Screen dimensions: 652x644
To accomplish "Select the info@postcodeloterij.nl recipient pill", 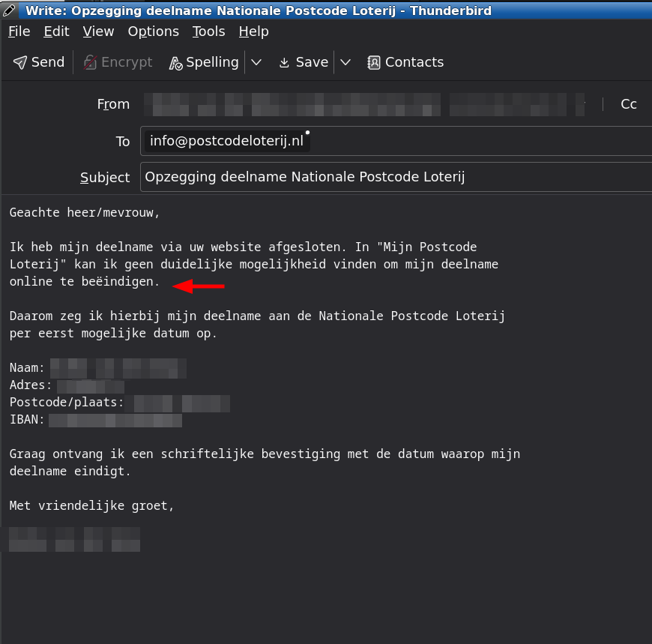I will (226, 141).
